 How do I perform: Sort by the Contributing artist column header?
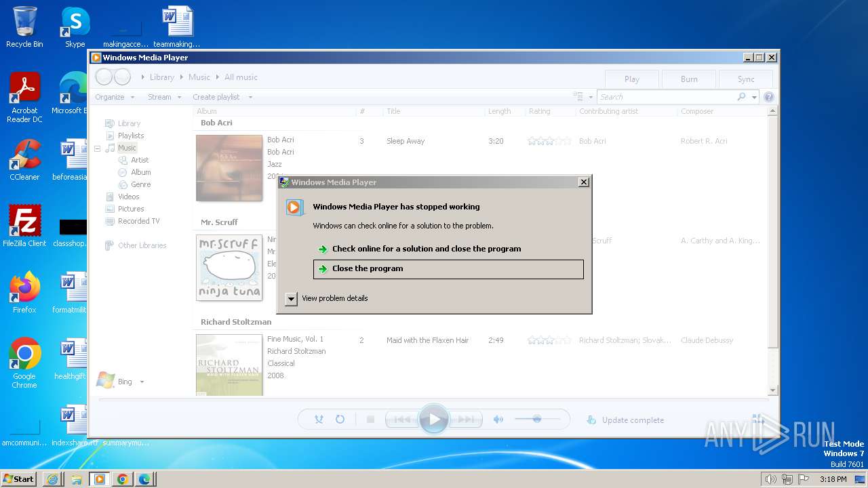[626, 111]
